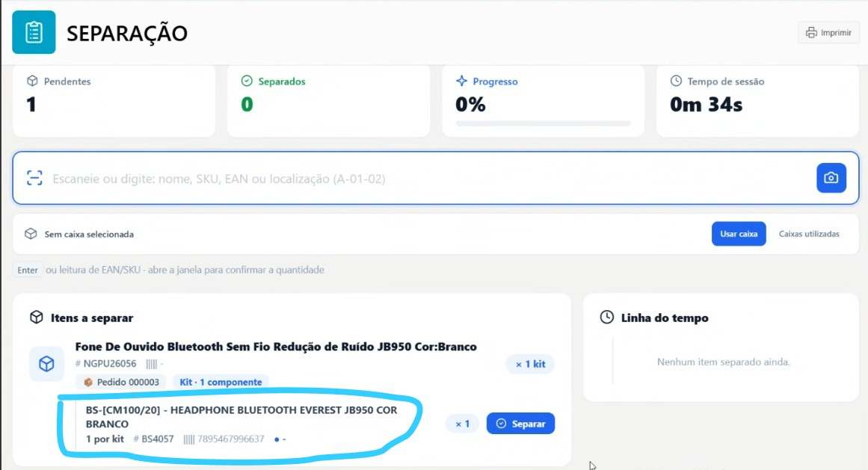
Task: Click the component SKU BS4057
Action: (157, 439)
